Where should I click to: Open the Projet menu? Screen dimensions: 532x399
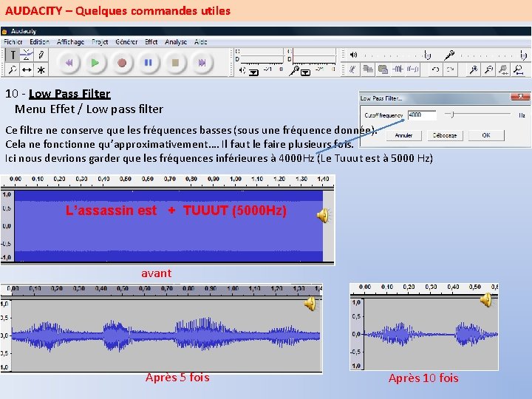coord(100,41)
